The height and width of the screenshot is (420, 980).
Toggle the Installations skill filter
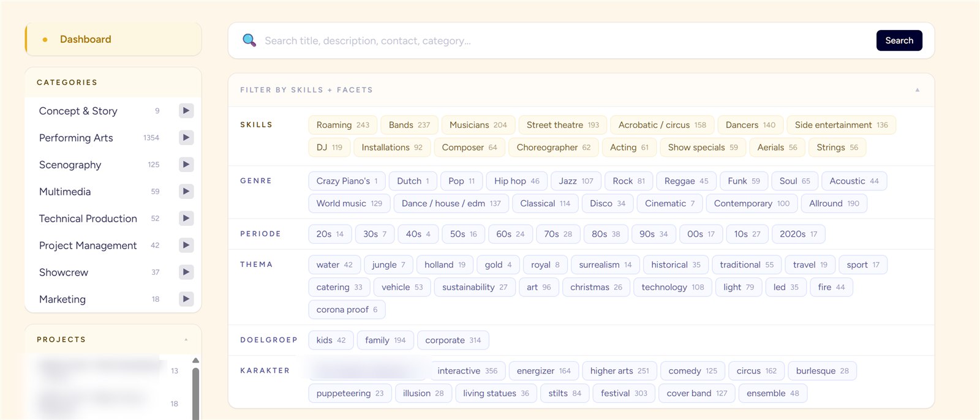pyautogui.click(x=392, y=148)
